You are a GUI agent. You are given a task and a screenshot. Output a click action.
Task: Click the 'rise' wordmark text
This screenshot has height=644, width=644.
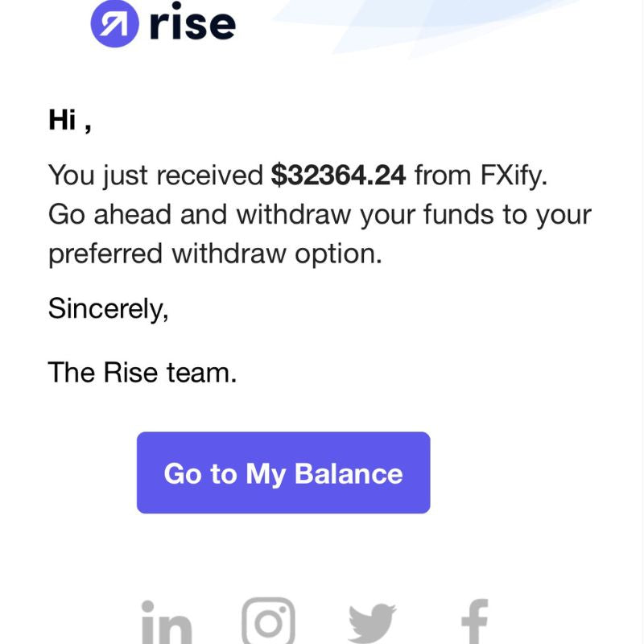pos(192,23)
